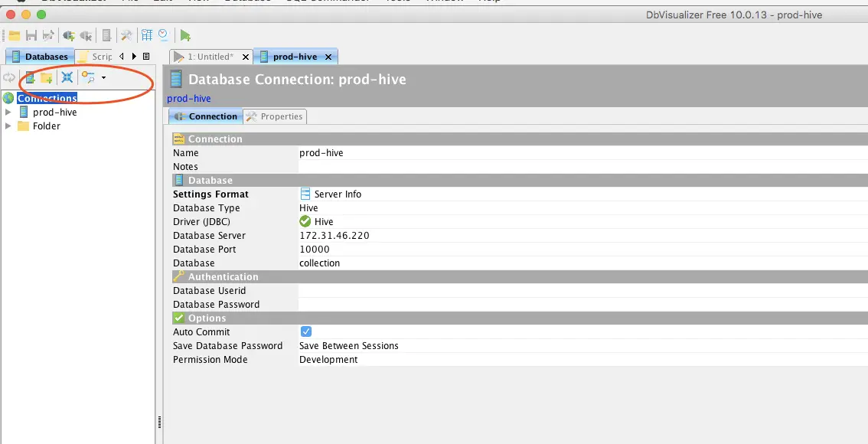This screenshot has width=868, height=444.
Task: Click the clock monitor icon in the main toolbar
Action: (x=163, y=35)
